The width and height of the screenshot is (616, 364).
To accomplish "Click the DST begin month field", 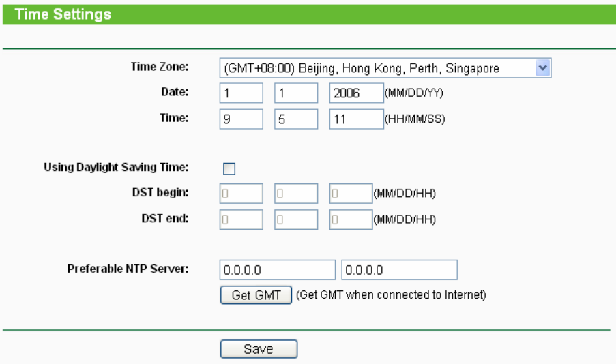I will point(241,194).
